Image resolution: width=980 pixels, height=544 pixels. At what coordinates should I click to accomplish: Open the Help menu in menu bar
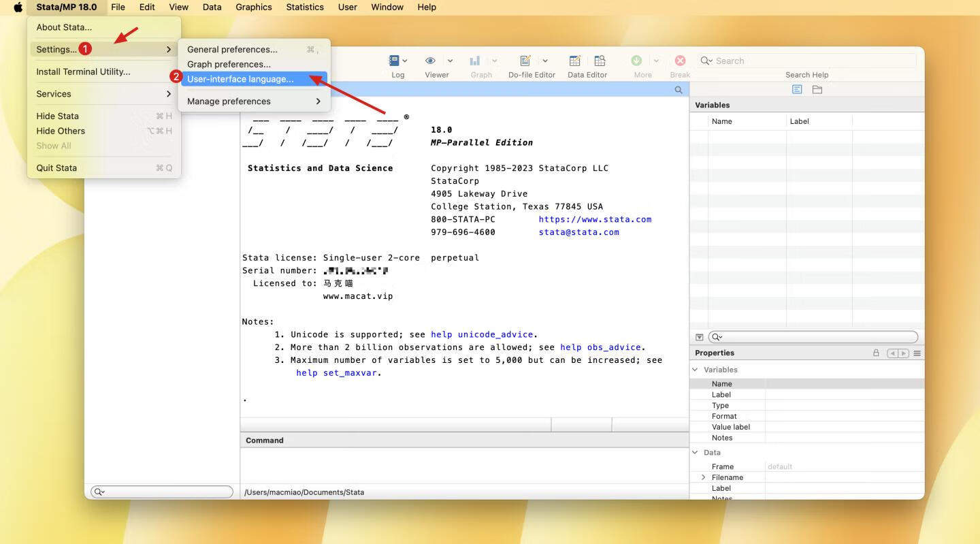click(427, 7)
